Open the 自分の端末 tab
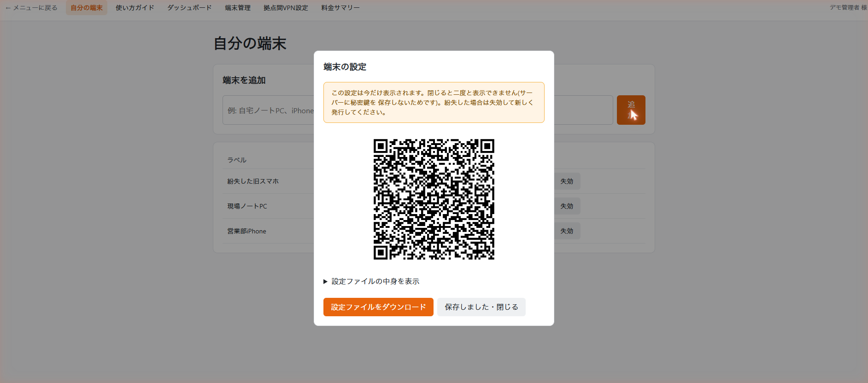 click(x=87, y=8)
